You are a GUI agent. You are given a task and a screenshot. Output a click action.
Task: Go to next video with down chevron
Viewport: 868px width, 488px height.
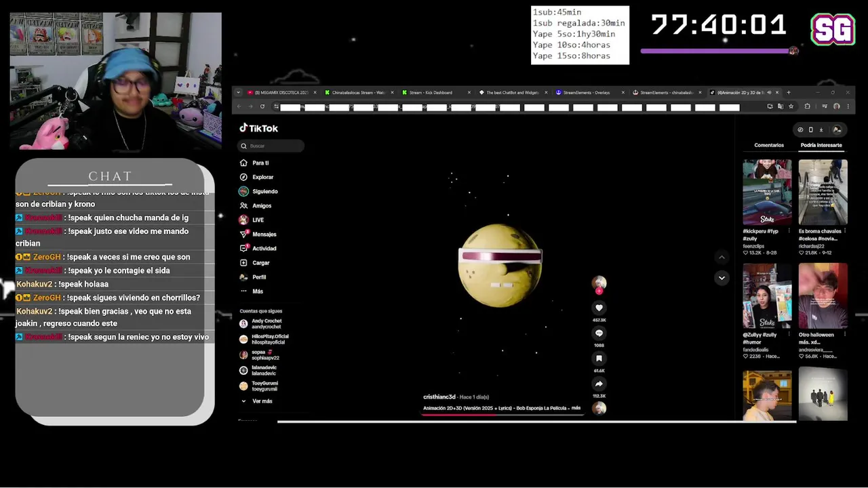point(722,278)
